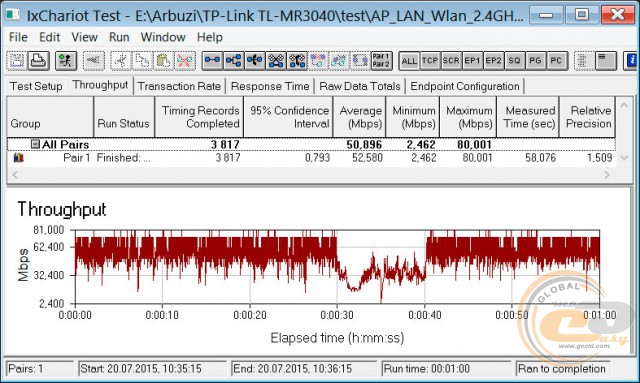Click the Timing Records Completed column header
The width and height of the screenshot is (640, 383).
pyautogui.click(x=199, y=117)
